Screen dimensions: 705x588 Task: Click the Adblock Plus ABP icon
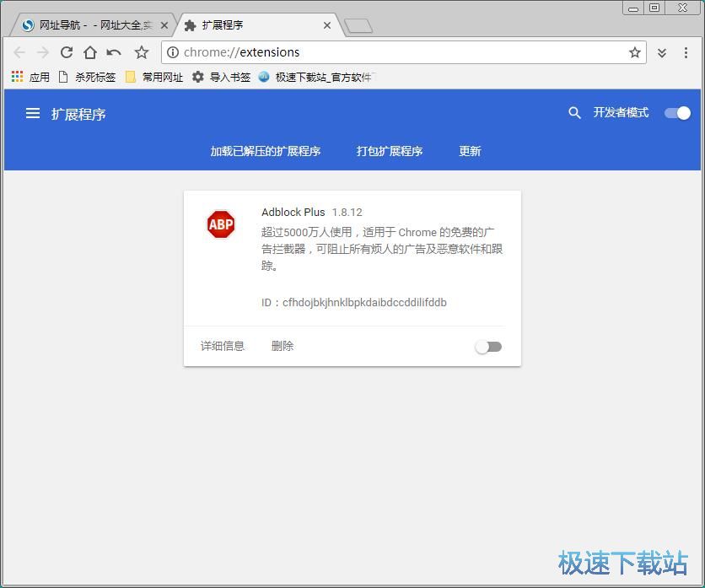[221, 224]
